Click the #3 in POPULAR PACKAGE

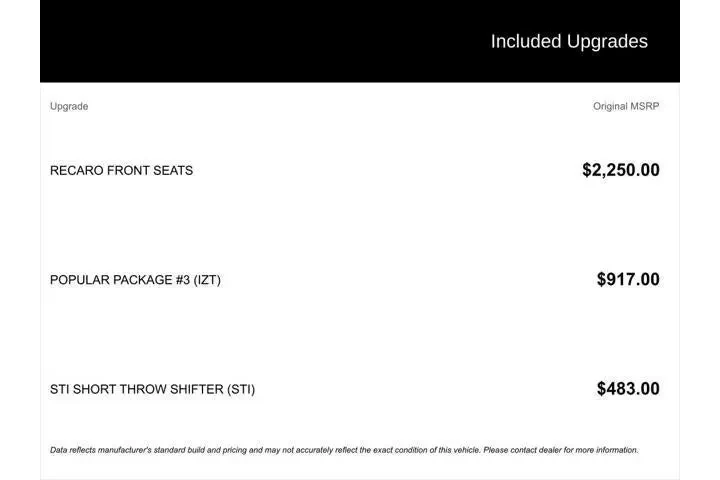[182, 280]
